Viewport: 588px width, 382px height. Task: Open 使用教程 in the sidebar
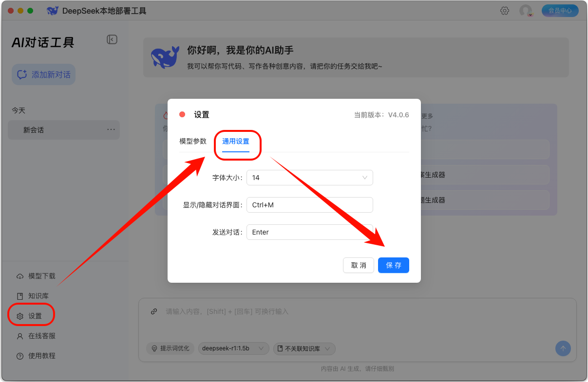tap(36, 356)
